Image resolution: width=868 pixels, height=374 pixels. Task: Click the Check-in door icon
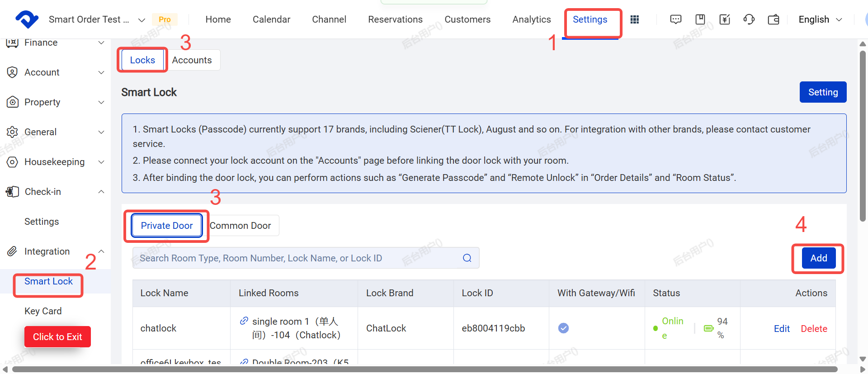(12, 192)
